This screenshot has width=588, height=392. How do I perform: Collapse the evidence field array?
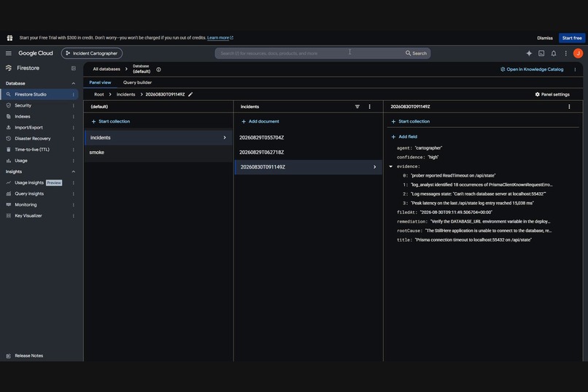tap(391, 166)
